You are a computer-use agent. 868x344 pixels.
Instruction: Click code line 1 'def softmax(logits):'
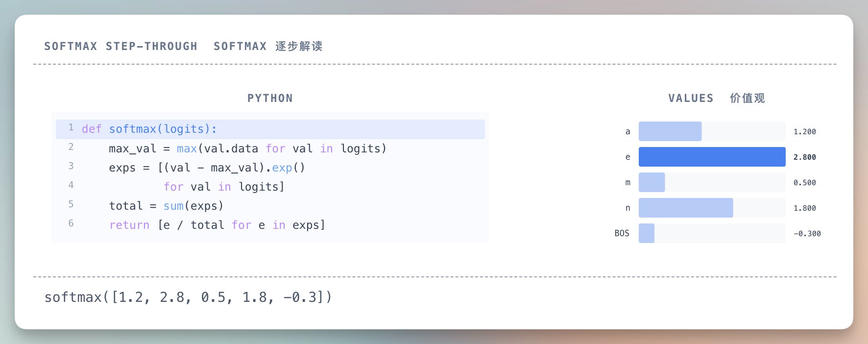pyautogui.click(x=149, y=129)
